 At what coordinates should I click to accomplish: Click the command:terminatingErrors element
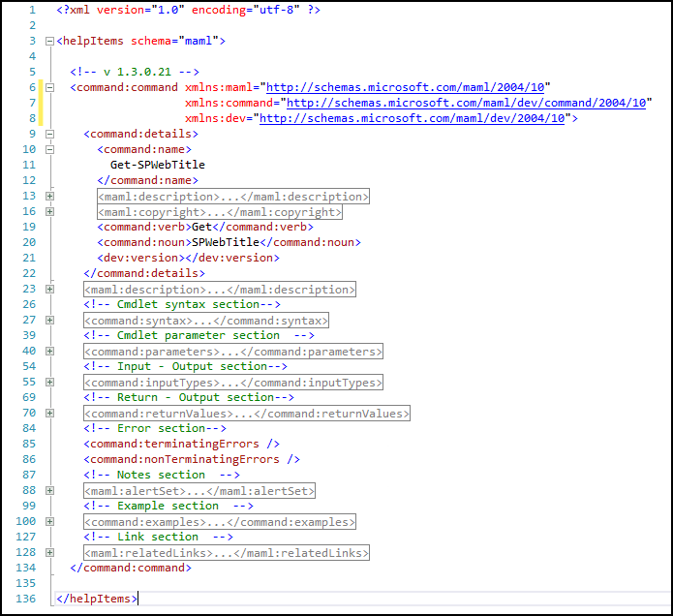(181, 444)
